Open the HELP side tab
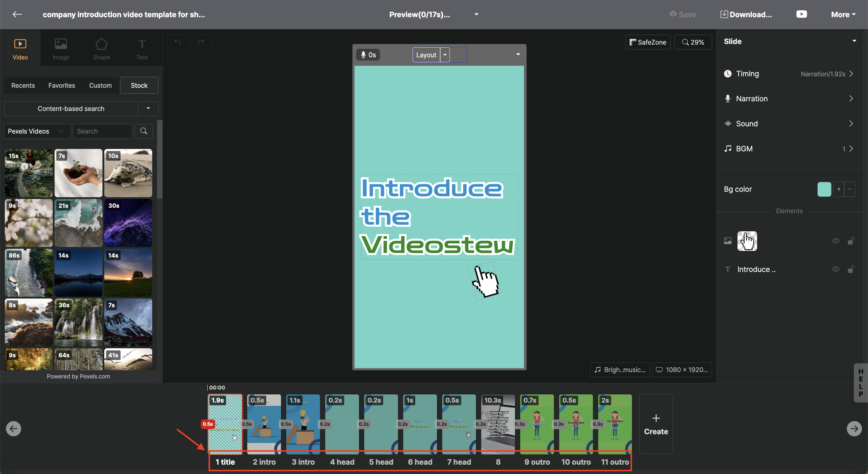This screenshot has width=868, height=474. coord(860,383)
